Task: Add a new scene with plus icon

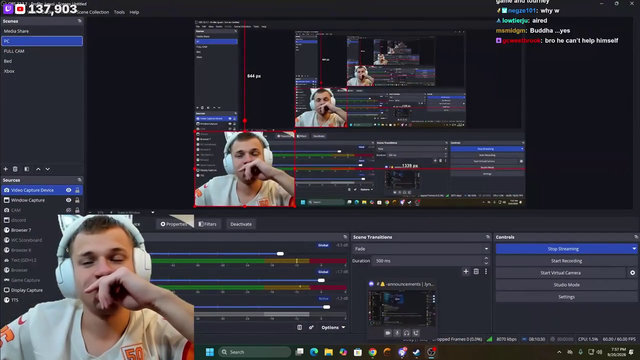Action: [5, 169]
